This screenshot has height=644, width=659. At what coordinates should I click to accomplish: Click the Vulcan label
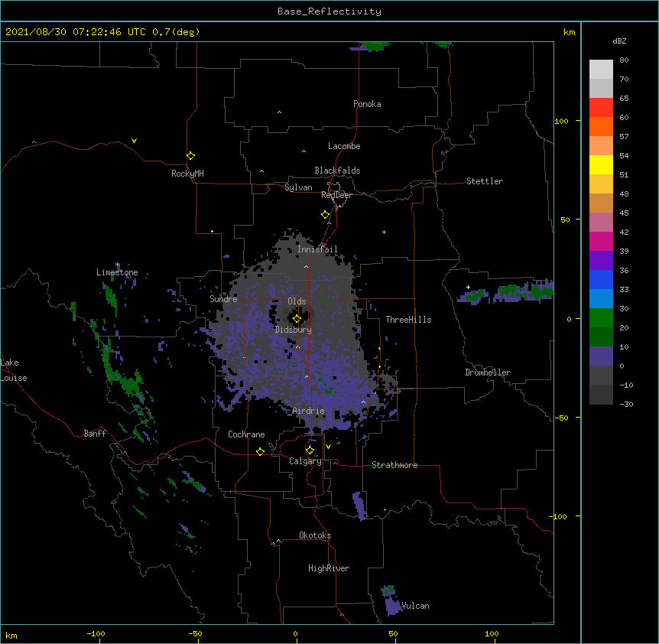(415, 606)
